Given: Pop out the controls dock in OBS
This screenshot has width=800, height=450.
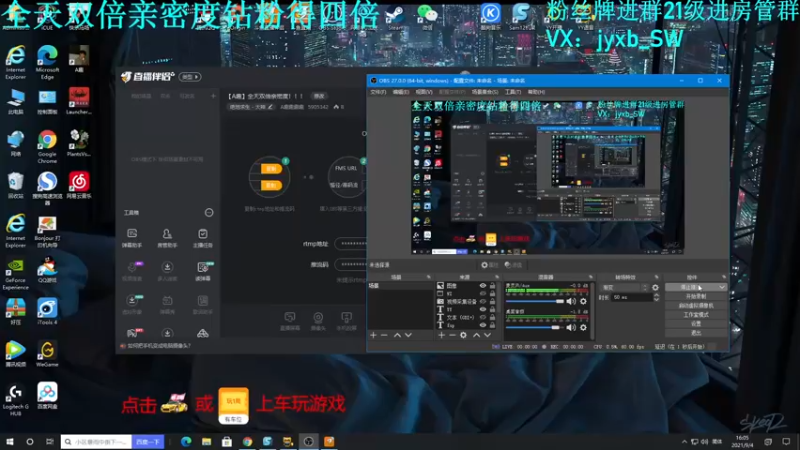Looking at the screenshot, I should click(x=724, y=277).
